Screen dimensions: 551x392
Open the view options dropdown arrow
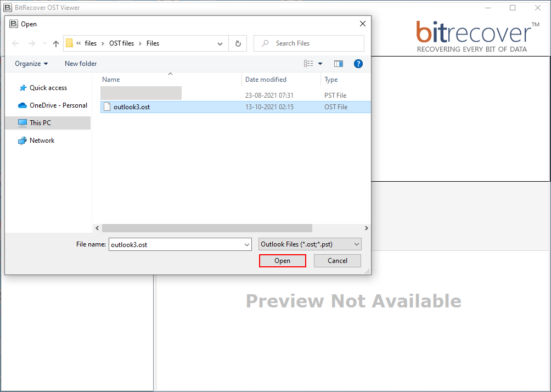coord(321,64)
